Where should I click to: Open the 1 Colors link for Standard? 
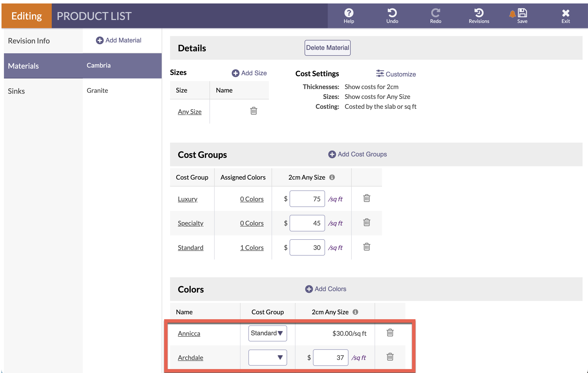pyautogui.click(x=252, y=248)
